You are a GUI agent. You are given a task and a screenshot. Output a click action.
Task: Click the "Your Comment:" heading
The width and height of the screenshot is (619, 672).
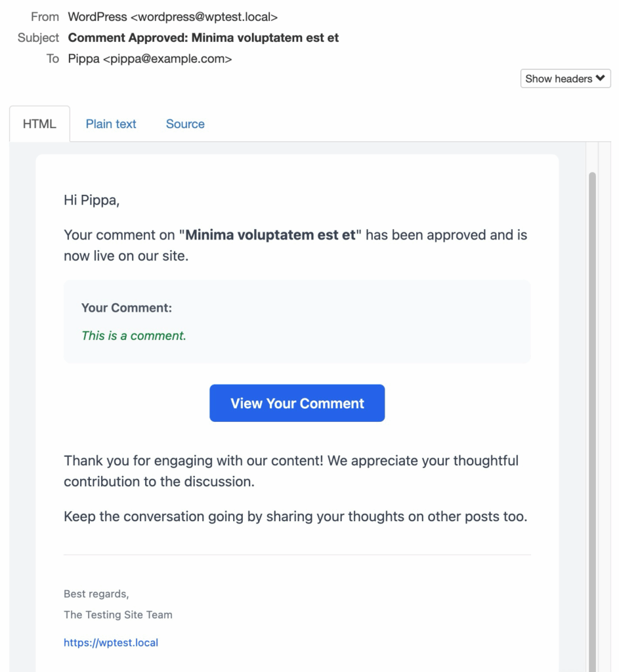point(127,308)
